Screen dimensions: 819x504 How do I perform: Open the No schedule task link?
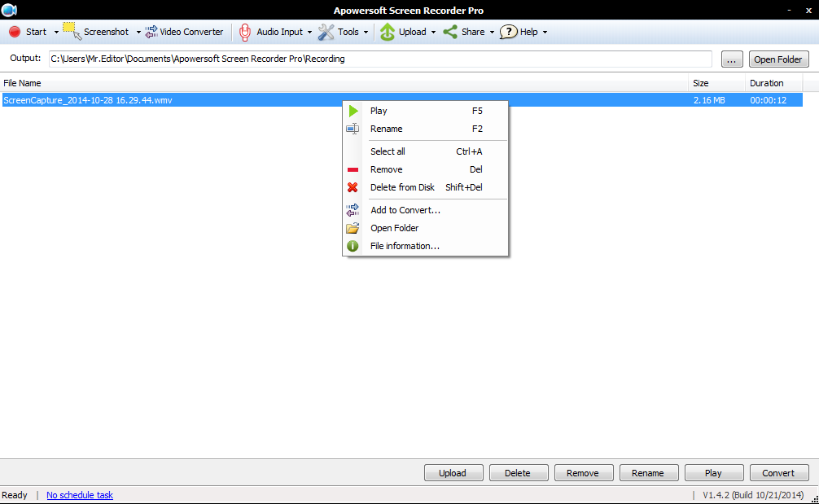pos(80,495)
